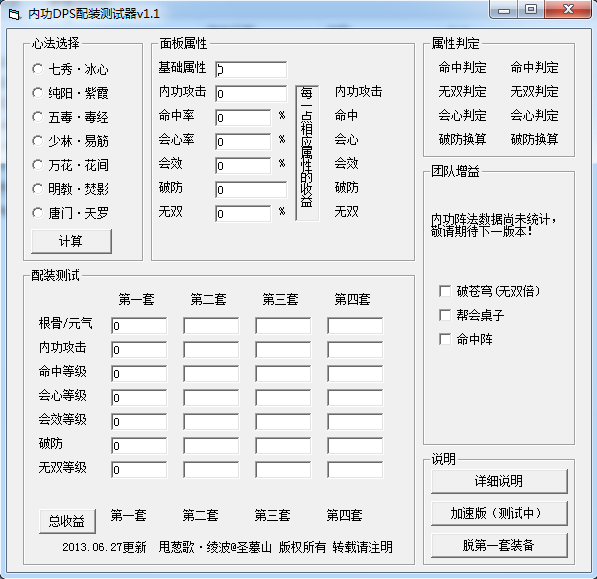This screenshot has height=579, width=597.
Task: Click 第二套 会效等级 input
Action: point(211,422)
